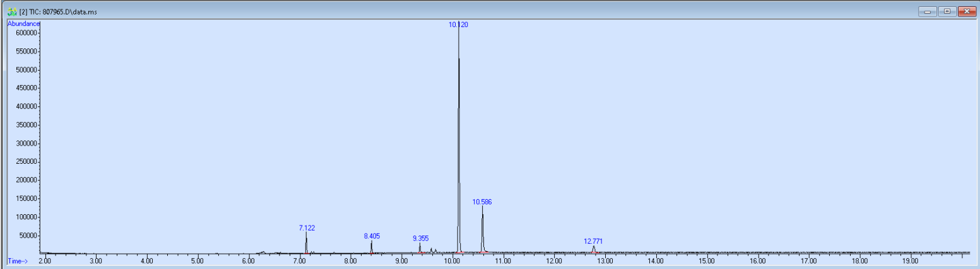Click the 600000 abundance tick value

[x=27, y=33]
